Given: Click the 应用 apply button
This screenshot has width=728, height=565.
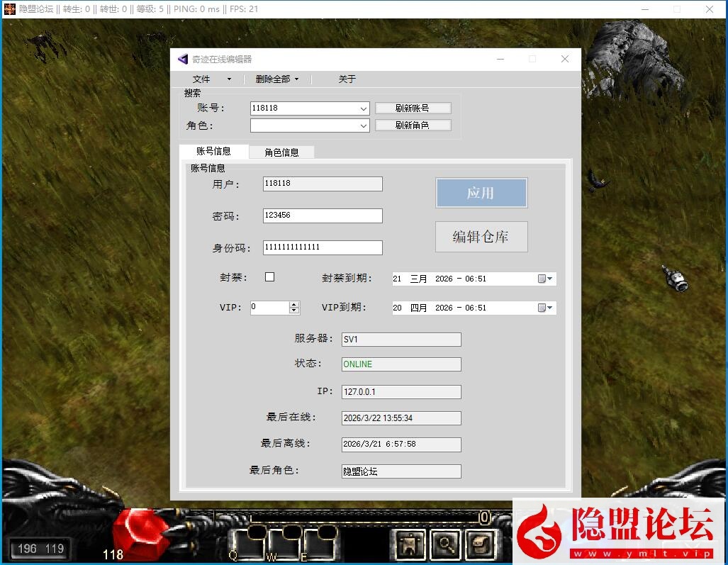Looking at the screenshot, I should coord(481,192).
